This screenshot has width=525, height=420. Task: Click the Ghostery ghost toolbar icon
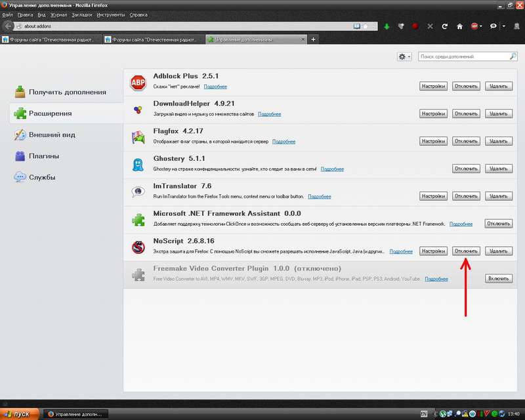tap(516, 26)
